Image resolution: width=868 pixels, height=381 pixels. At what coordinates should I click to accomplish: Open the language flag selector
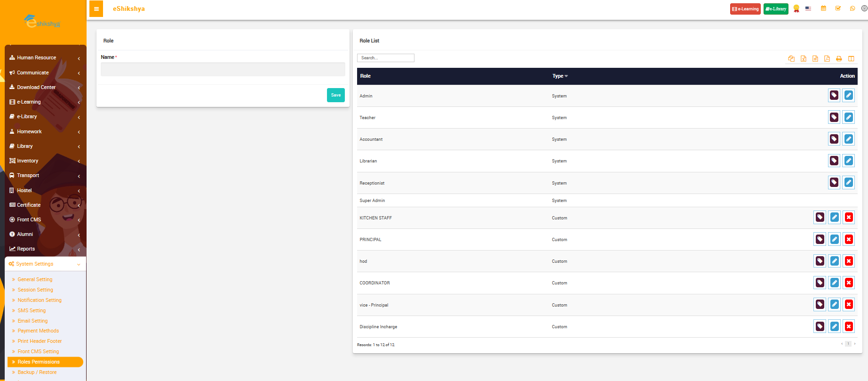point(808,8)
